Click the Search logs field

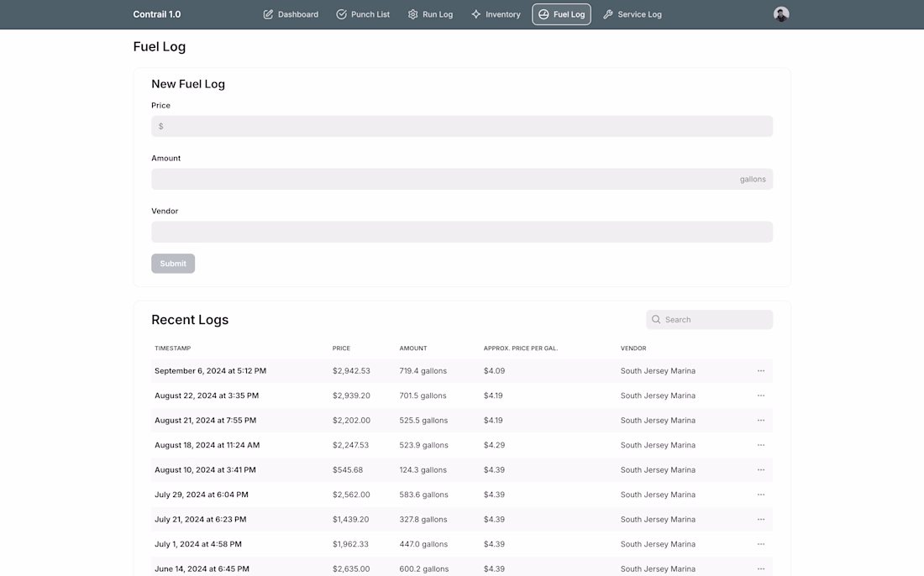click(714, 320)
